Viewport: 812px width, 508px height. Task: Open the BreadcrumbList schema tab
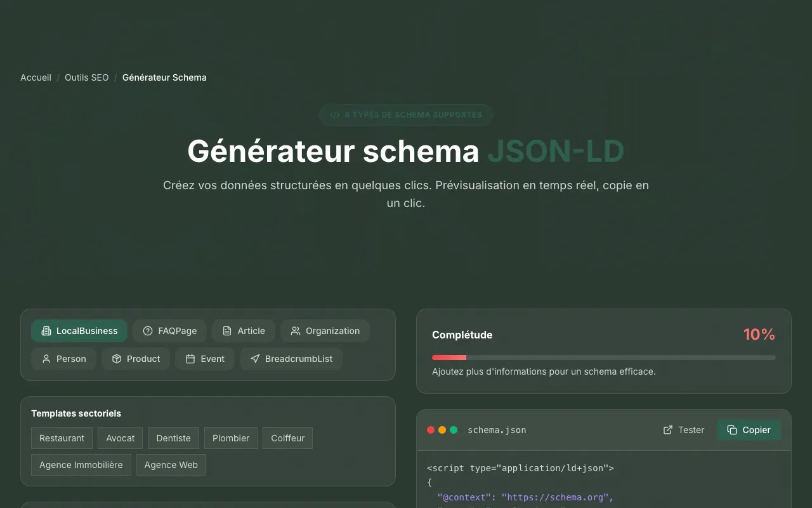tap(291, 359)
